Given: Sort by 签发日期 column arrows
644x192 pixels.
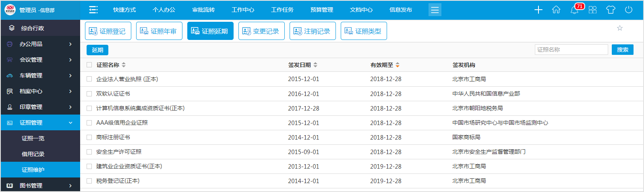Looking at the screenshot, I should tap(315, 65).
